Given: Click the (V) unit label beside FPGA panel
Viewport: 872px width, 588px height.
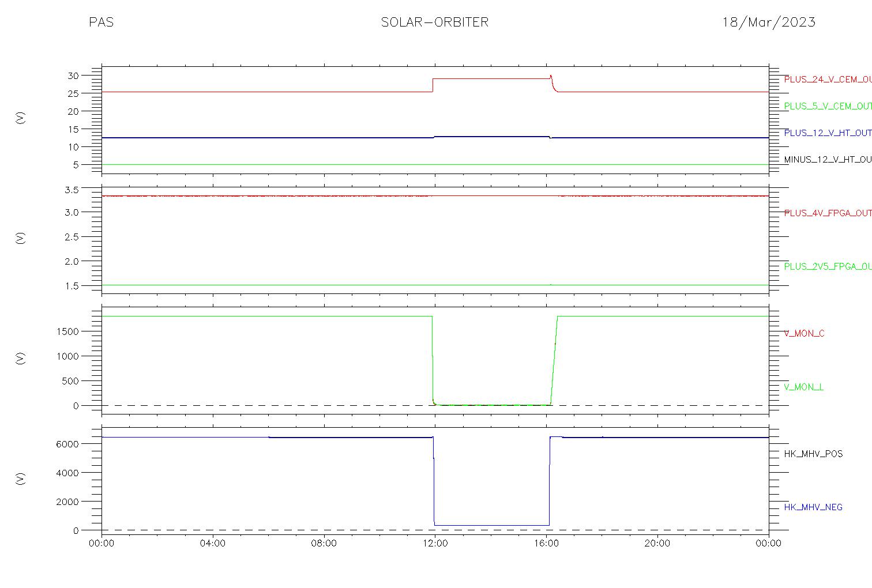Looking at the screenshot, I should (x=21, y=238).
